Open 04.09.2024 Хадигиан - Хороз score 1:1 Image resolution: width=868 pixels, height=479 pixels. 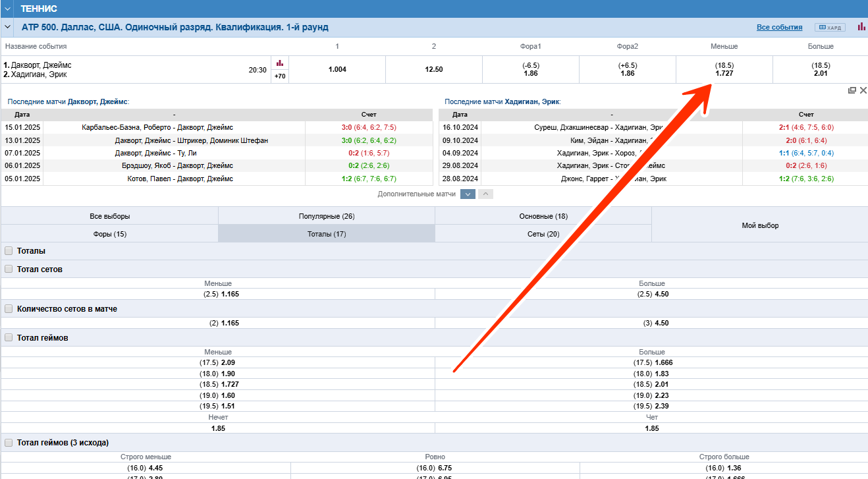[x=807, y=153]
